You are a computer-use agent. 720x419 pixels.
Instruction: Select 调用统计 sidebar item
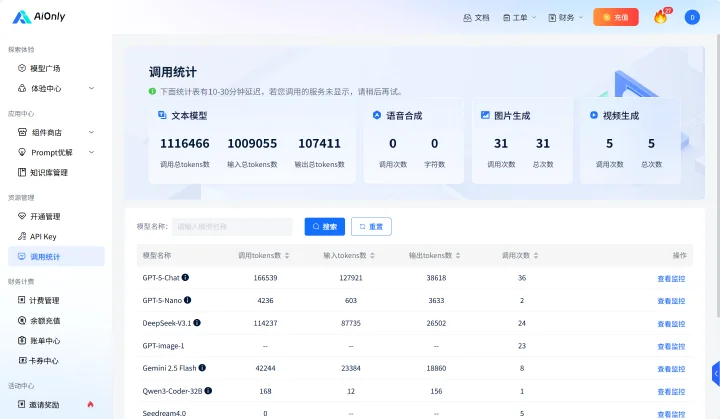pos(56,256)
